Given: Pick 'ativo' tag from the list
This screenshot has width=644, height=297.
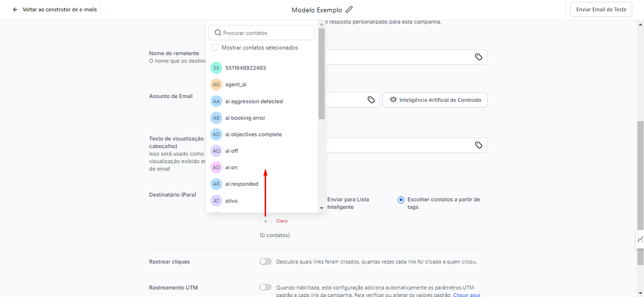Looking at the screenshot, I should tap(231, 201).
